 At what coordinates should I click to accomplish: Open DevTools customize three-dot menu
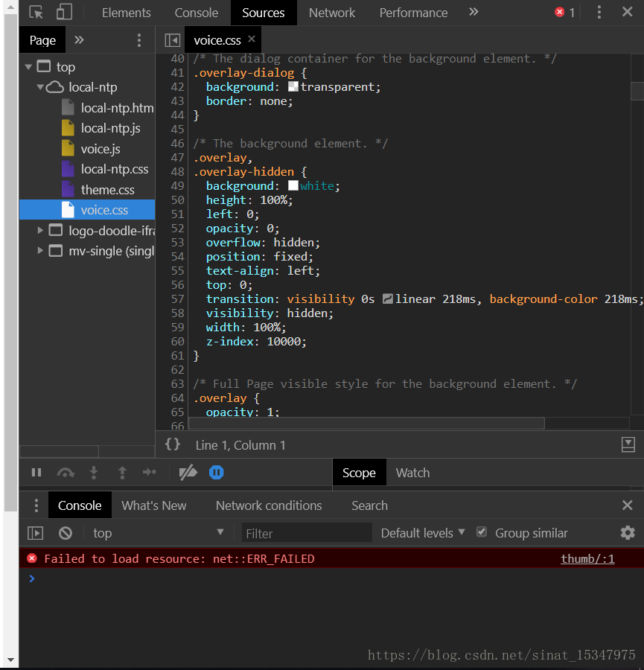tap(599, 13)
